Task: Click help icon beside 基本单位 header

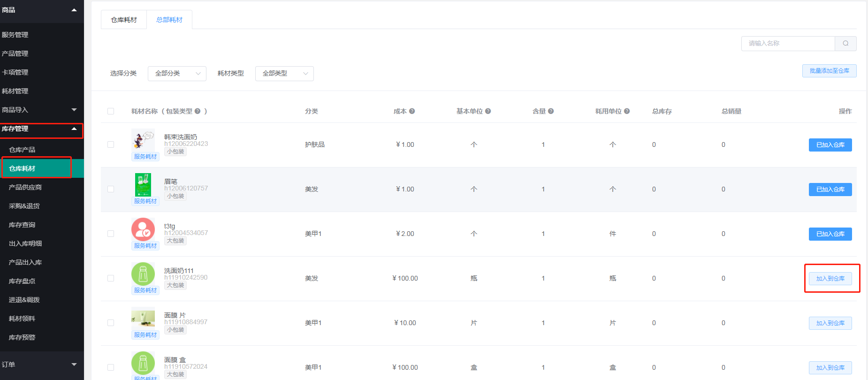Action: [488, 111]
